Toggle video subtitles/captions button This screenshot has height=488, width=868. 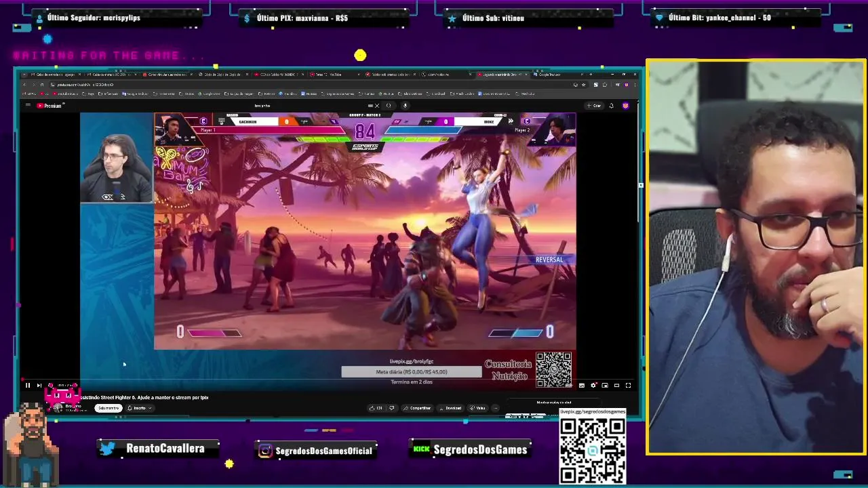pyautogui.click(x=582, y=386)
